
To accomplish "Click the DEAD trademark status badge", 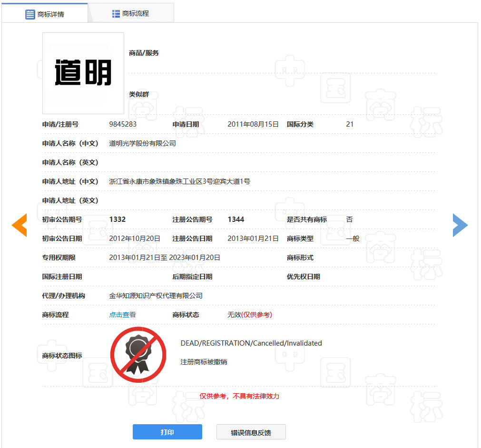I will point(251,343).
